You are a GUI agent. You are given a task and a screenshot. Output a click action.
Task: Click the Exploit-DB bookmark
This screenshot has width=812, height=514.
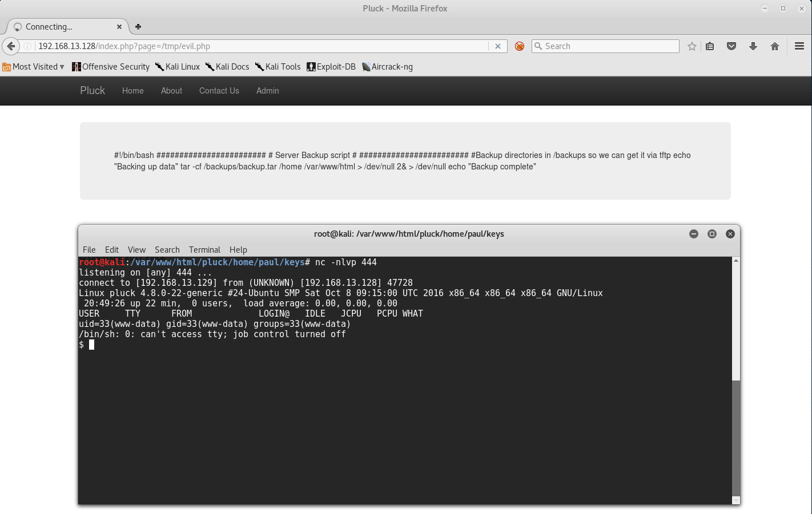(x=331, y=67)
